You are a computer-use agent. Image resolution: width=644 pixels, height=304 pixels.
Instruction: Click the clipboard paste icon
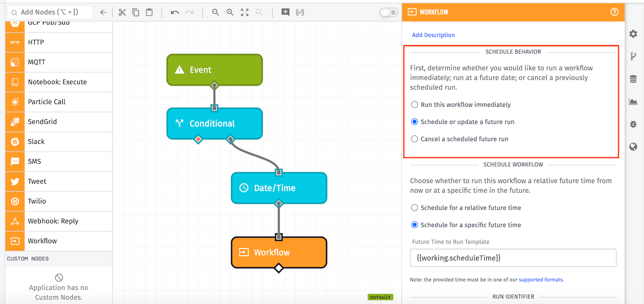(149, 12)
